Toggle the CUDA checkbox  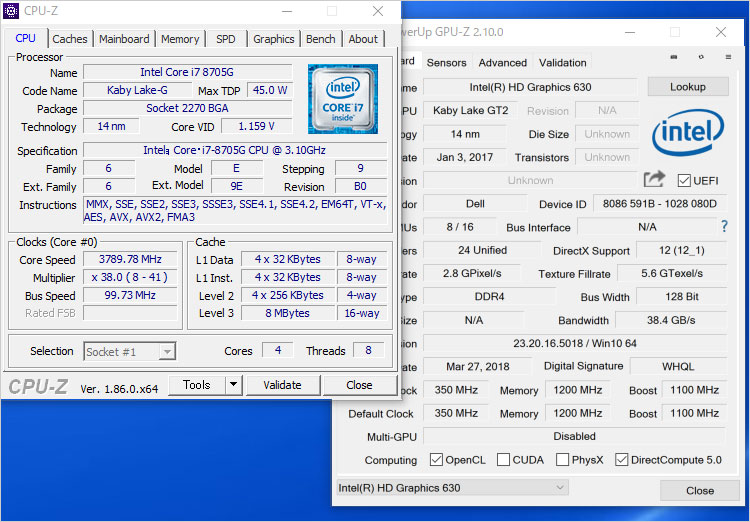tap(503, 460)
